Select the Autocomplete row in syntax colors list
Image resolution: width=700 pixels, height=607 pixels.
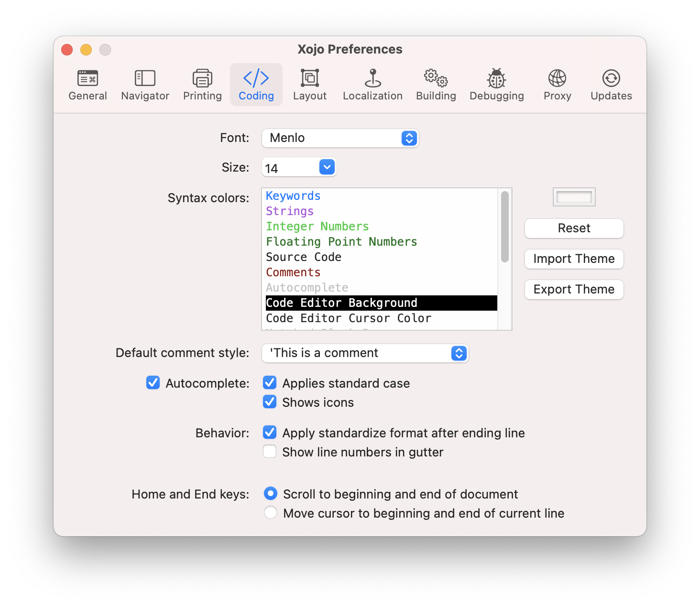pyautogui.click(x=382, y=288)
